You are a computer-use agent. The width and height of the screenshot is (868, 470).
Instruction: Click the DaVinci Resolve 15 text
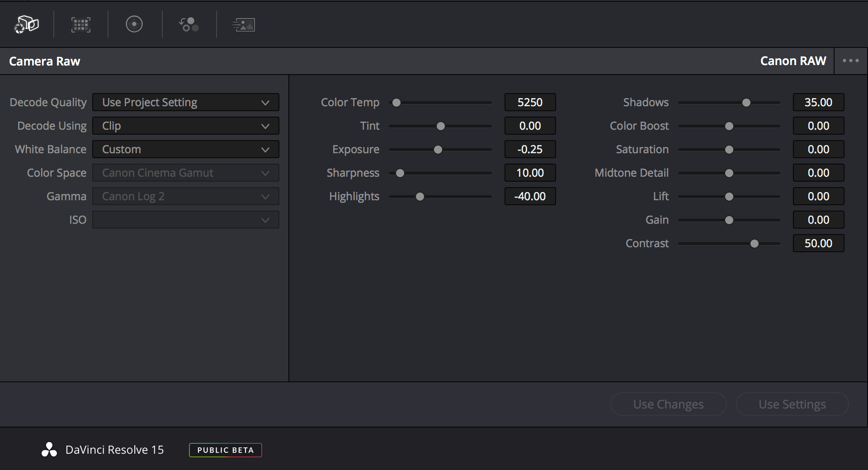114,450
